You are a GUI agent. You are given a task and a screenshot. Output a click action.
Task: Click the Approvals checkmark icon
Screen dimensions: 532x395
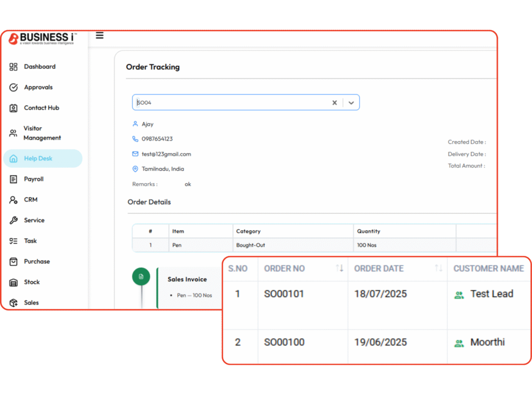(14, 87)
